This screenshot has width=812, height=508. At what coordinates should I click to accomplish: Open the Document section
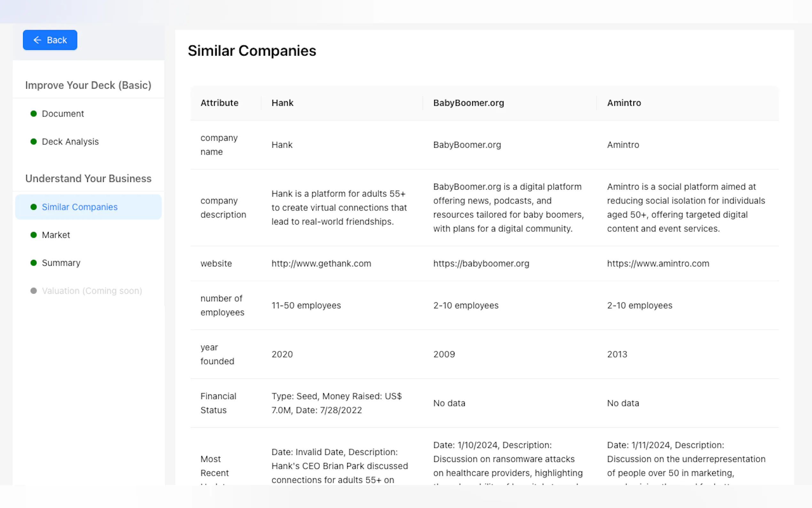click(63, 114)
